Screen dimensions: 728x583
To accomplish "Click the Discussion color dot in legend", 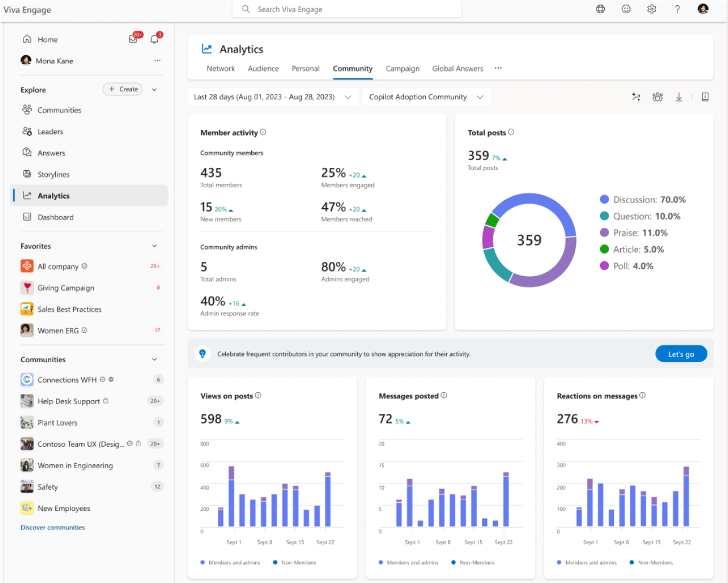I will (604, 200).
